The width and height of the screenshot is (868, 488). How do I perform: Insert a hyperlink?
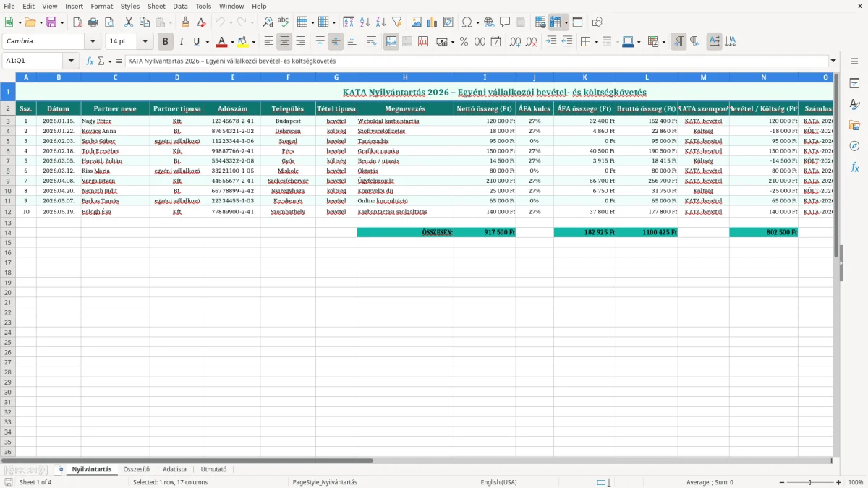coord(489,22)
